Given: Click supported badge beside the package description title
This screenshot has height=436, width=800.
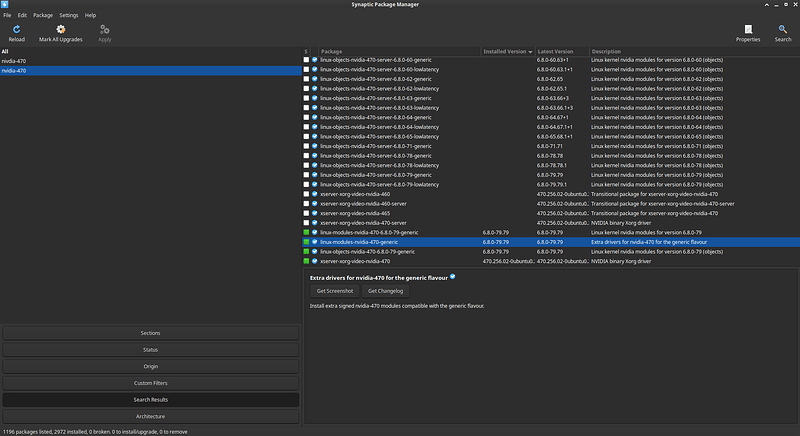Looking at the screenshot, I should [453, 276].
